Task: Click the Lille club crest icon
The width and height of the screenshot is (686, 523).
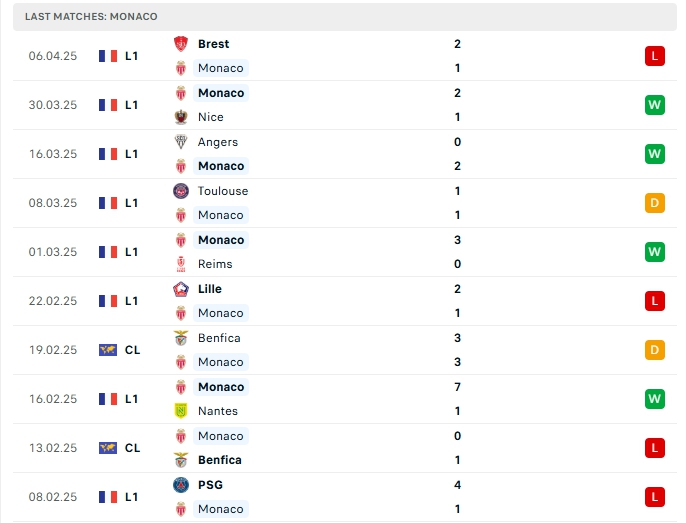Action: pos(181,289)
